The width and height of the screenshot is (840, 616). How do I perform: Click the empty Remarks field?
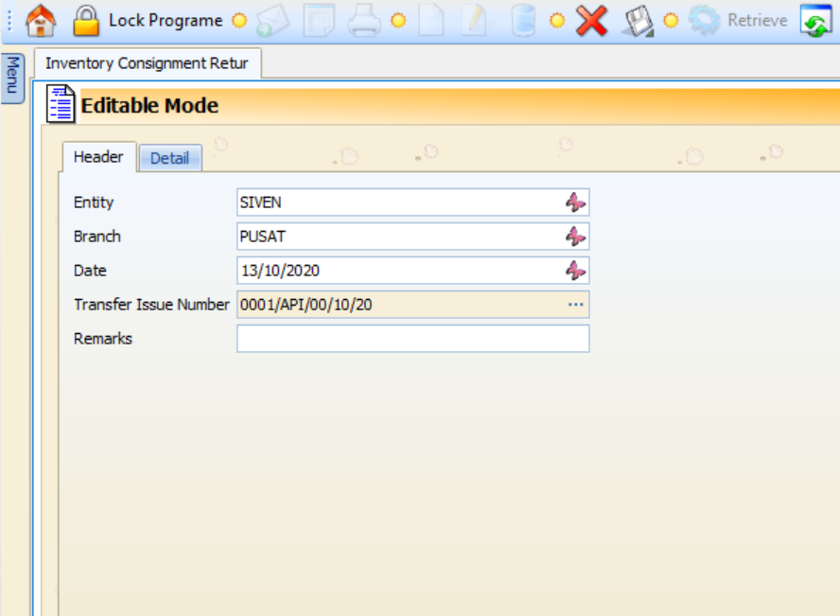413,339
